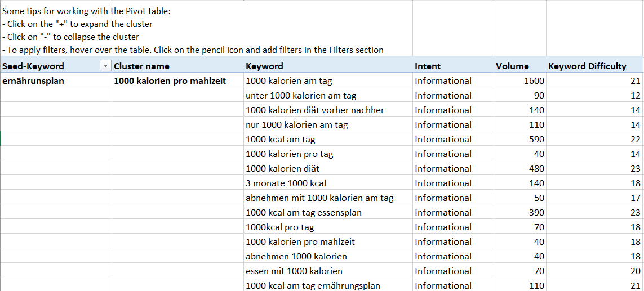The image size is (644, 291).
Task: Click the 'ernährunsplan' seed keyword cell
Action: tap(56, 81)
